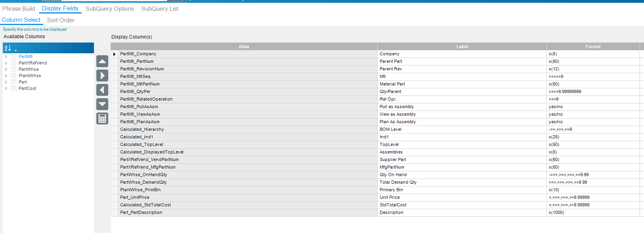The height and width of the screenshot is (233, 644).
Task: Click the >>>9 format cell for Rel Opr.
Action: click(x=593, y=99)
